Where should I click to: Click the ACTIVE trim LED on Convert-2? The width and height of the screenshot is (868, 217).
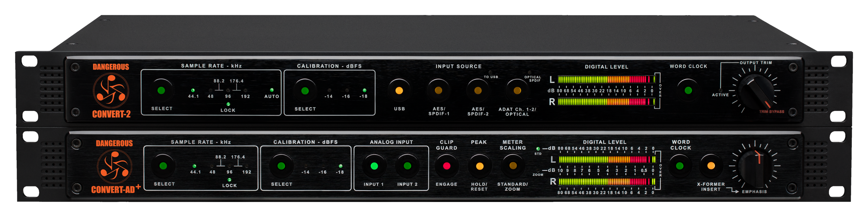720,90
